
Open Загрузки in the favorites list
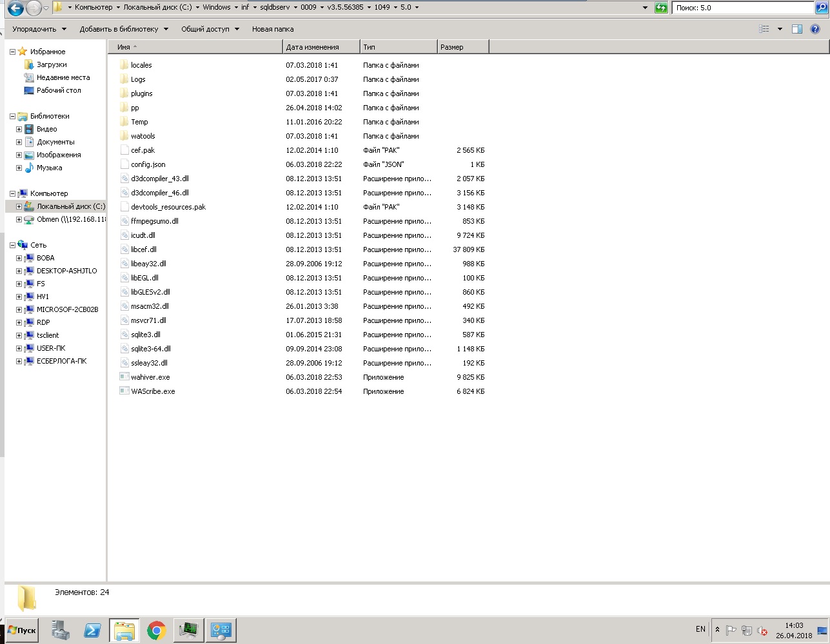click(52, 64)
